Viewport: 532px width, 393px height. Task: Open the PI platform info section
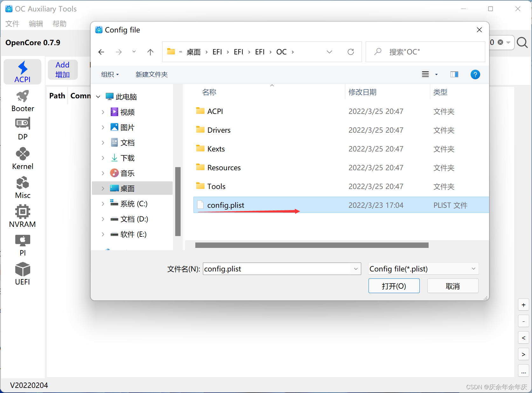[x=23, y=245]
